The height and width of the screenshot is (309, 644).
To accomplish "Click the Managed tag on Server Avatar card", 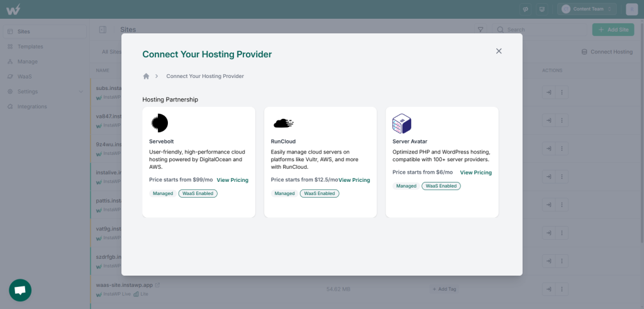I will 406,186.
